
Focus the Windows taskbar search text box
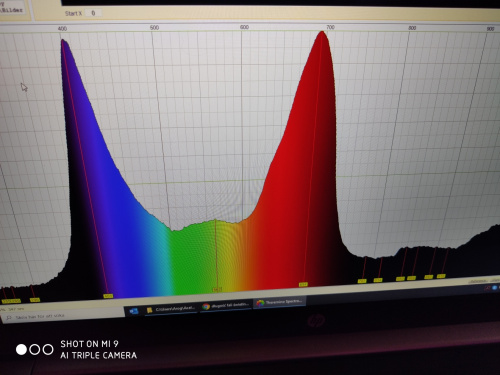coord(63,316)
